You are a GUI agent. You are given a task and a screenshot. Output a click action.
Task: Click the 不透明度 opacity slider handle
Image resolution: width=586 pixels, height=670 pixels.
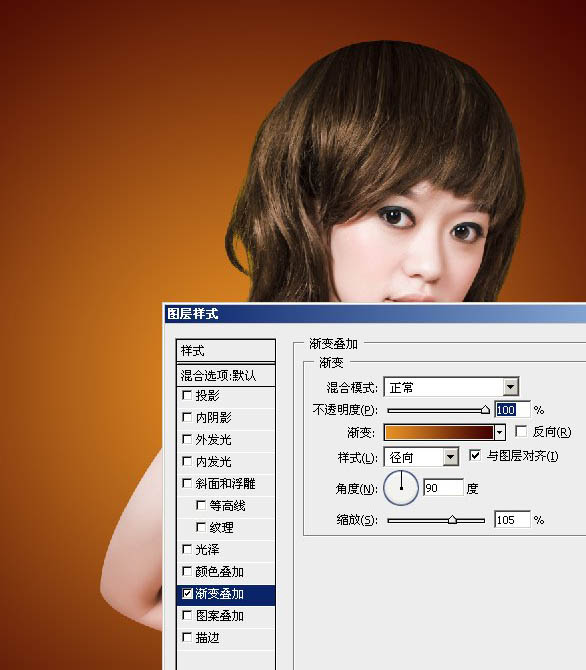point(485,410)
